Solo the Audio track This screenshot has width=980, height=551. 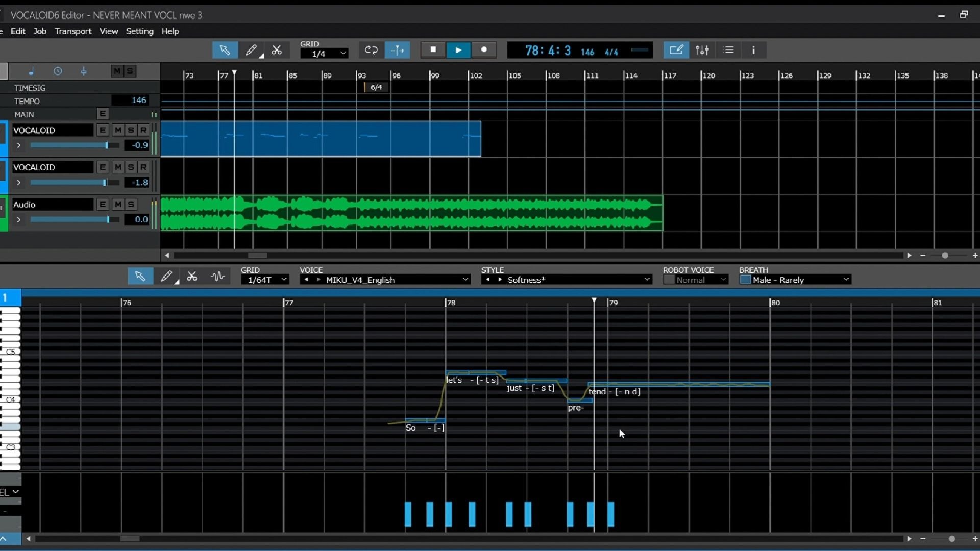click(131, 205)
